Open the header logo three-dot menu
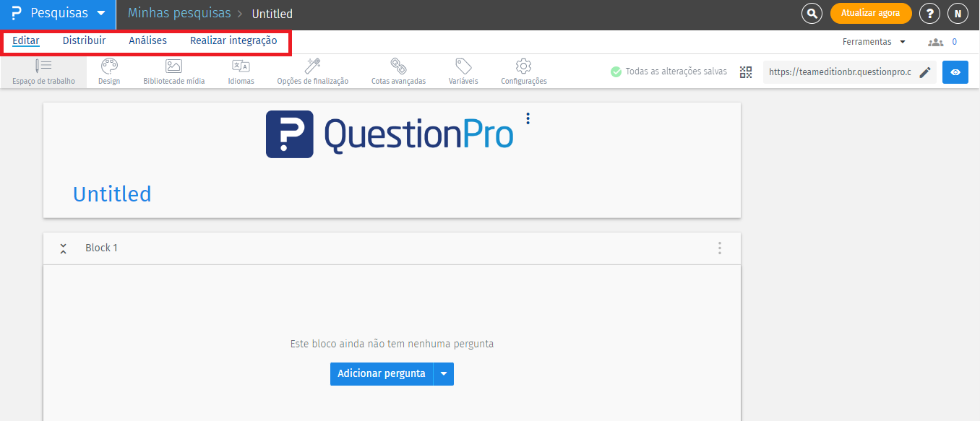This screenshot has width=980, height=421. pyautogui.click(x=528, y=118)
